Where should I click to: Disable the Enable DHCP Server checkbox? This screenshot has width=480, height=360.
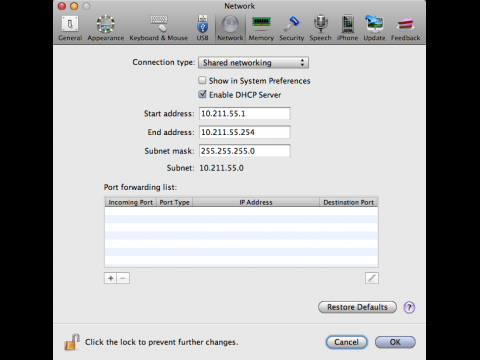(202, 95)
